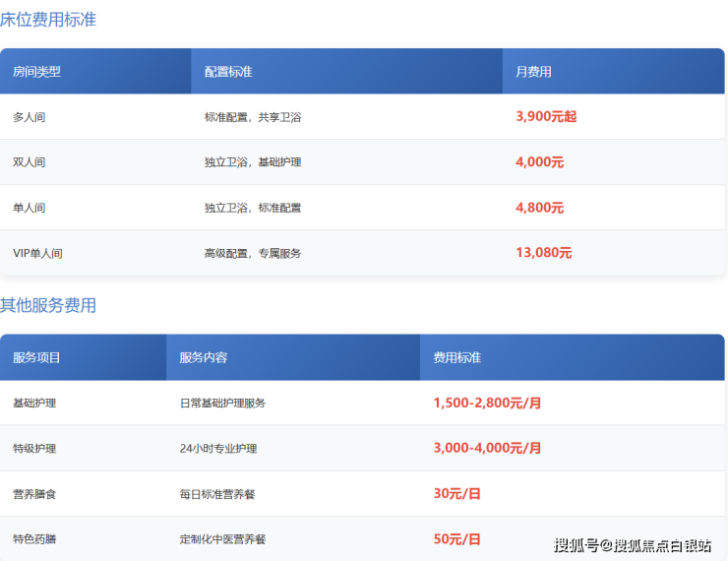Click 高级配置，专属服务 description cell

pyautogui.click(x=253, y=253)
